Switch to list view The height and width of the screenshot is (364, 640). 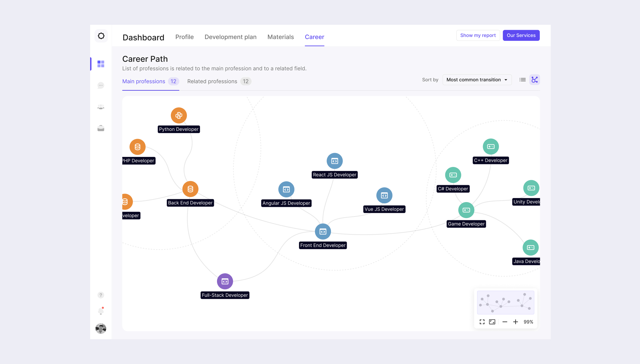[x=523, y=80]
